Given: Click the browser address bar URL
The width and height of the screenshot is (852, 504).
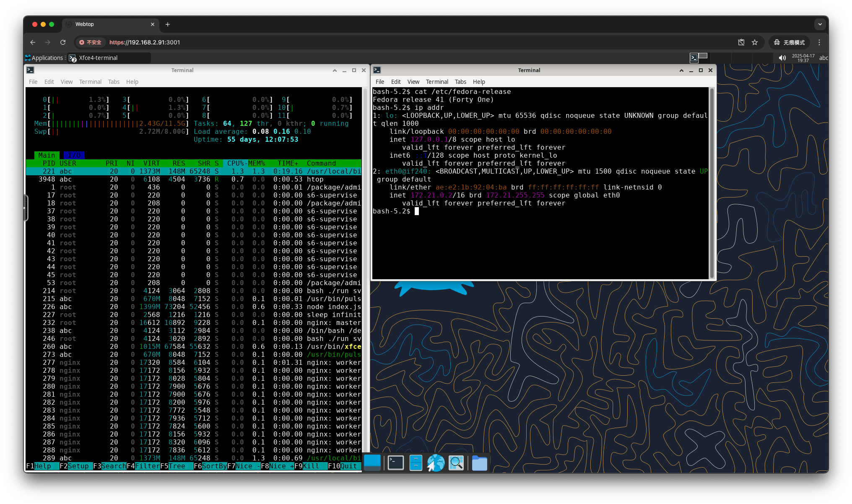Looking at the screenshot, I should 144,42.
